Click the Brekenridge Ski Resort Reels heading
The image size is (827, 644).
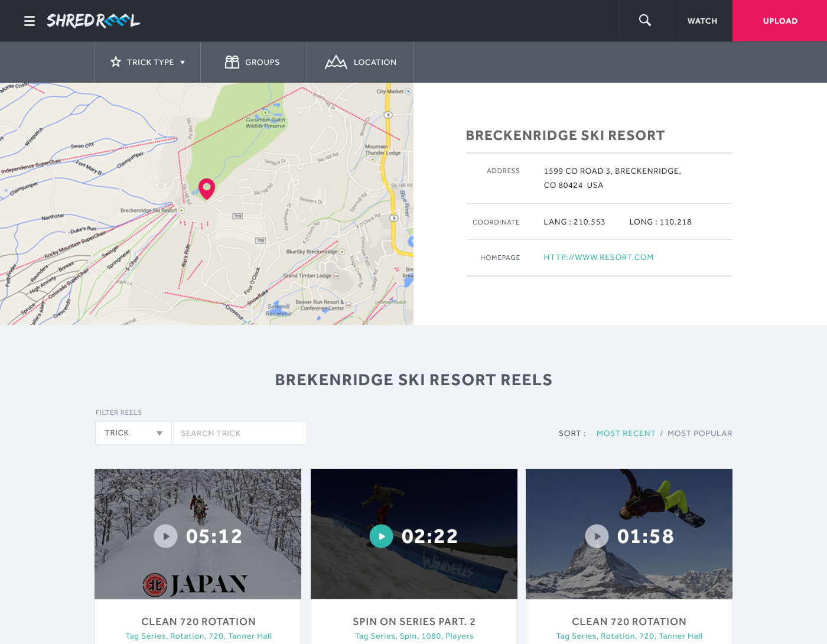tap(413, 380)
